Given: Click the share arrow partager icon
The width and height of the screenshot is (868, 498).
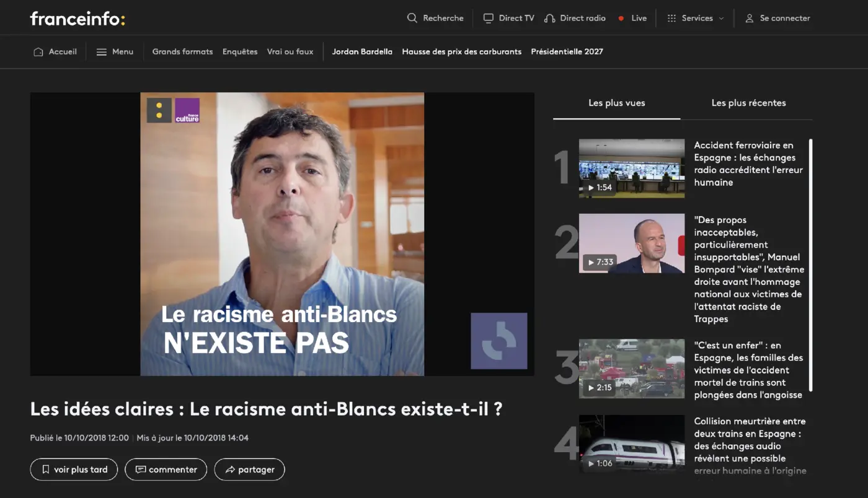Looking at the screenshot, I should tap(230, 470).
